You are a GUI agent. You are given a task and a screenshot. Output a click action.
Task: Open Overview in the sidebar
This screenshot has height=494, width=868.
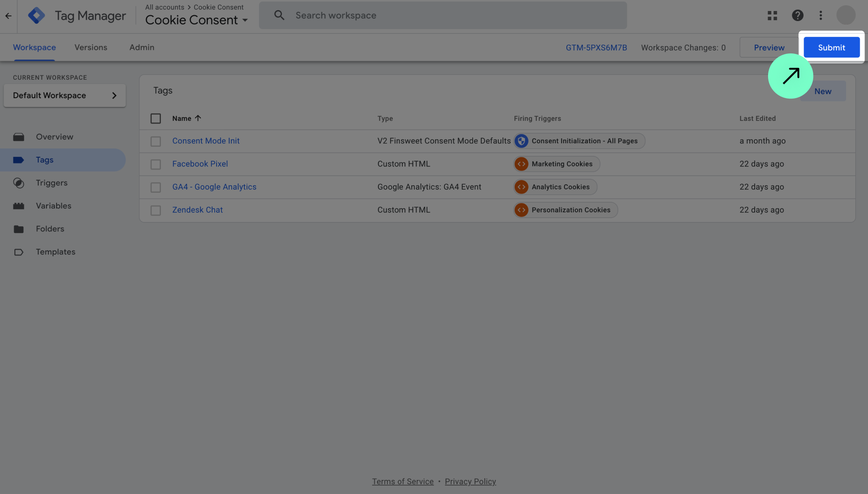click(63, 137)
